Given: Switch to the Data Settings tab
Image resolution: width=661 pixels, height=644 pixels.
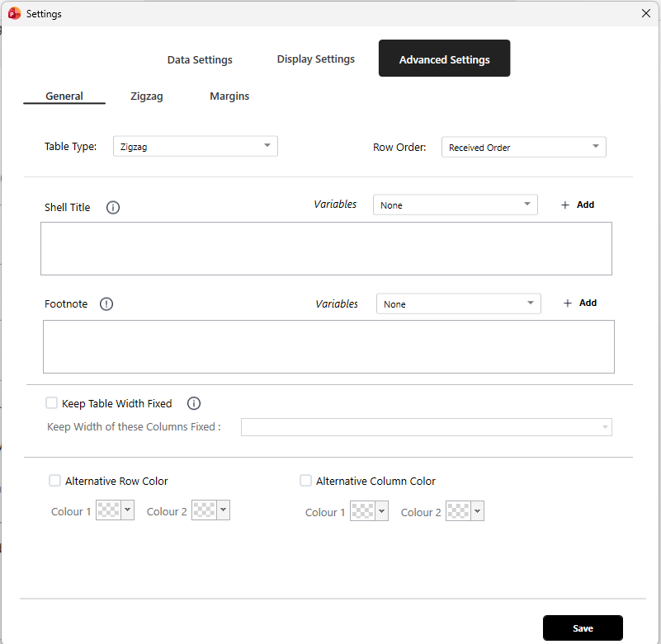Looking at the screenshot, I should coord(200,59).
